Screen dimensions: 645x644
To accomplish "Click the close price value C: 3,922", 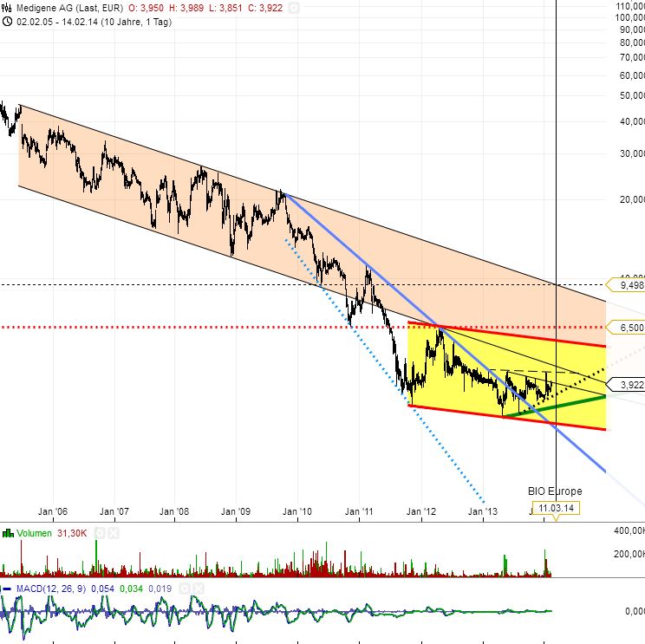I will coord(265,8).
